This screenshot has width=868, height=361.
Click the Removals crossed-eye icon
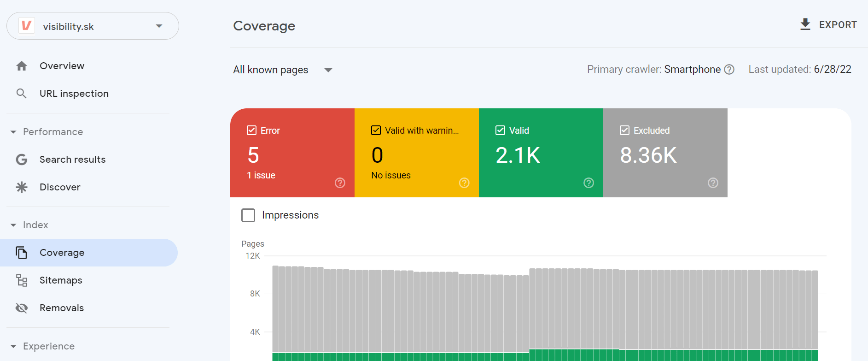22,308
